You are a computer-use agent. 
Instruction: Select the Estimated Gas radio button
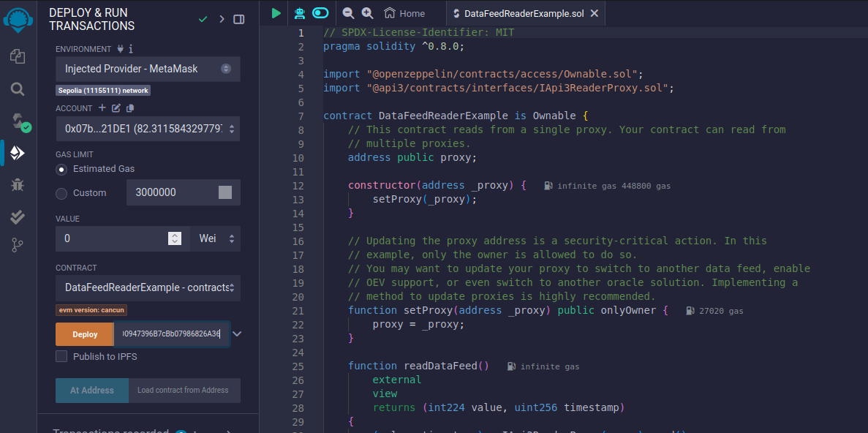62,169
